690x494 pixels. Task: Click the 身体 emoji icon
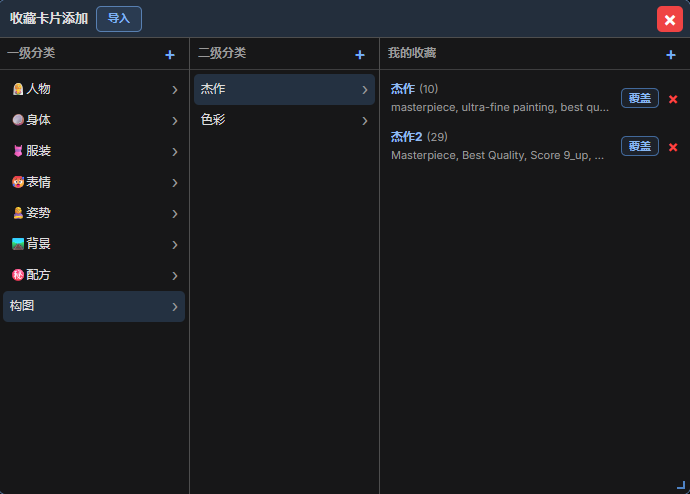pos(18,120)
